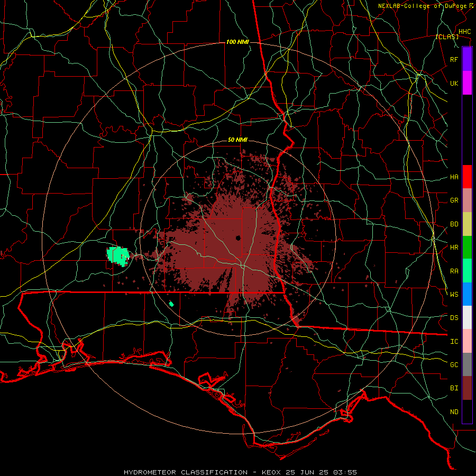Image resolution: width=476 pixels, height=476 pixels.
Task: Select the red HA legend color
Action: click(x=467, y=177)
